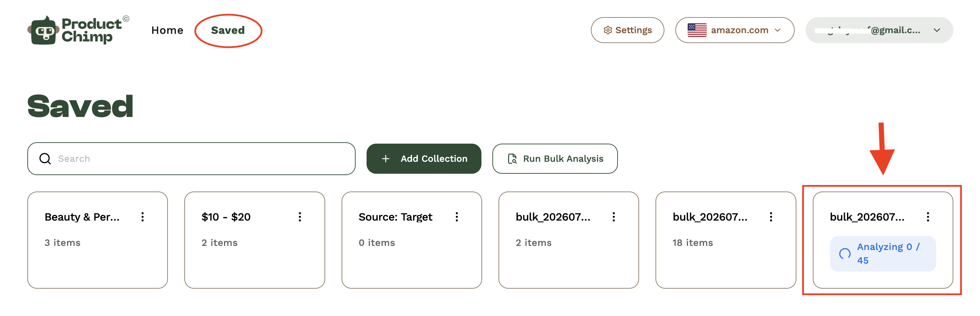Open the Source: Target collection card
The width and height of the screenshot is (980, 316).
(412, 240)
